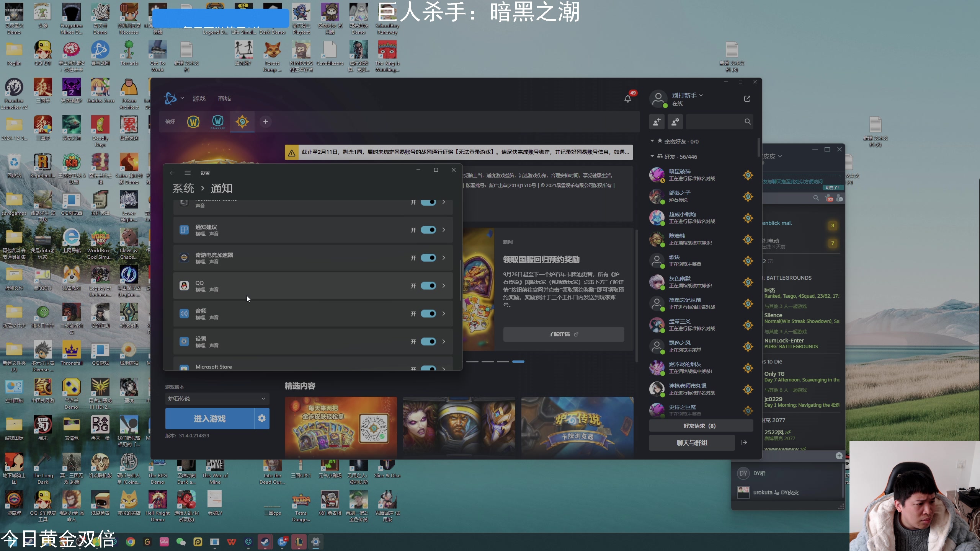
Task: Expand 音频 notification options chevron
Action: (x=444, y=314)
